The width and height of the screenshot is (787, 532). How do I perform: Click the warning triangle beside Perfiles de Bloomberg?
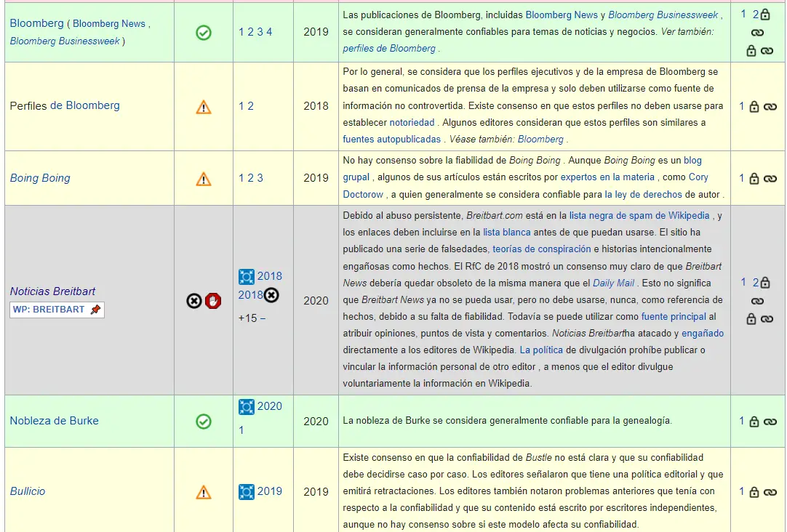(x=204, y=107)
